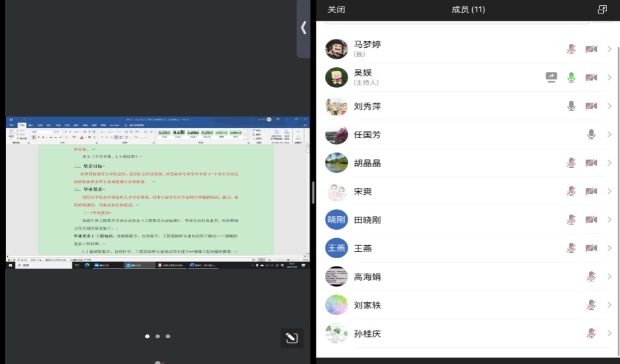Click Edge browser icon on shared taskbar

pyautogui.click(x=87, y=265)
